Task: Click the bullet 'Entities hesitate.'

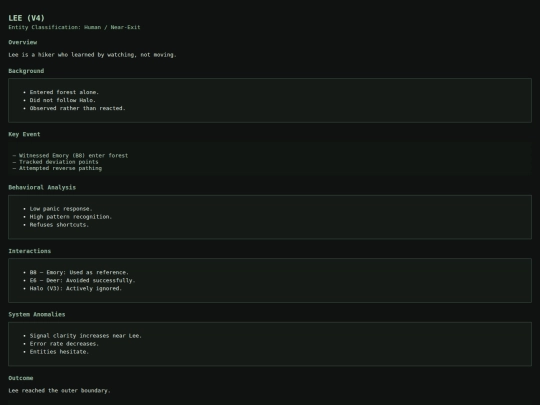Action: pos(59,352)
